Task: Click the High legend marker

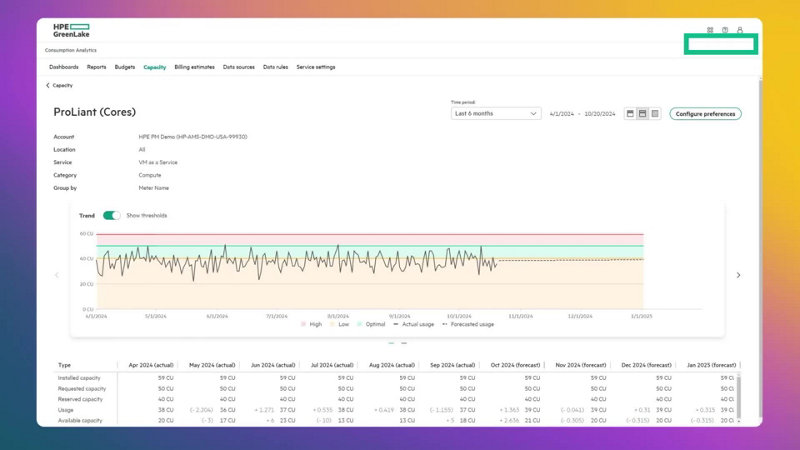Action: pyautogui.click(x=303, y=324)
